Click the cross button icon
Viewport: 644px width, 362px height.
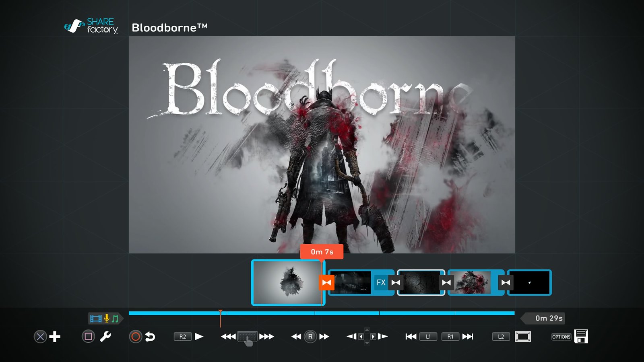tap(40, 337)
